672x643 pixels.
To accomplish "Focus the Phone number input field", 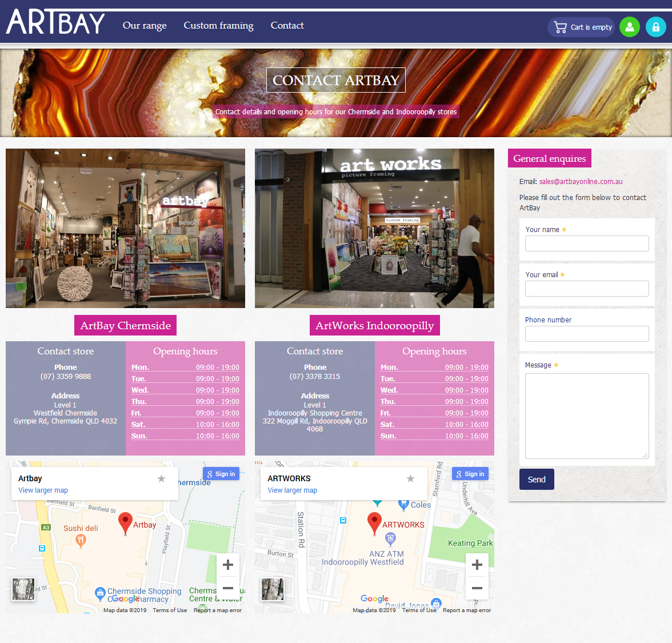I will 587,334.
